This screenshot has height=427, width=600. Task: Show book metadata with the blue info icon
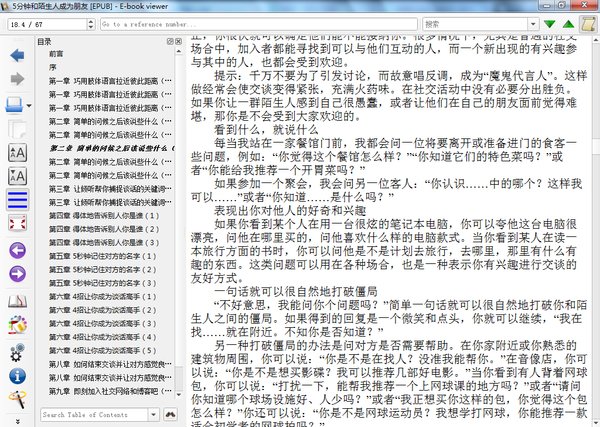pyautogui.click(x=17, y=376)
